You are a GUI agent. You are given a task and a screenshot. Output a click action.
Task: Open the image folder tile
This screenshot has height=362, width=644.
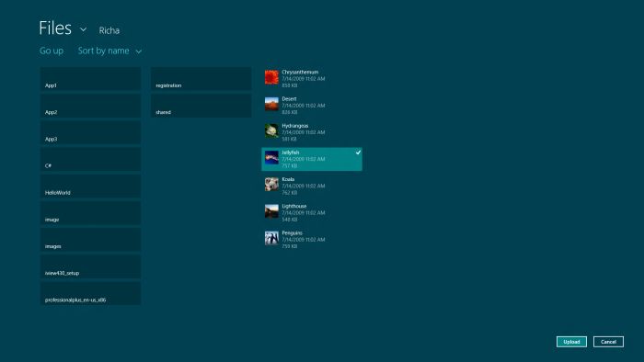click(x=90, y=213)
